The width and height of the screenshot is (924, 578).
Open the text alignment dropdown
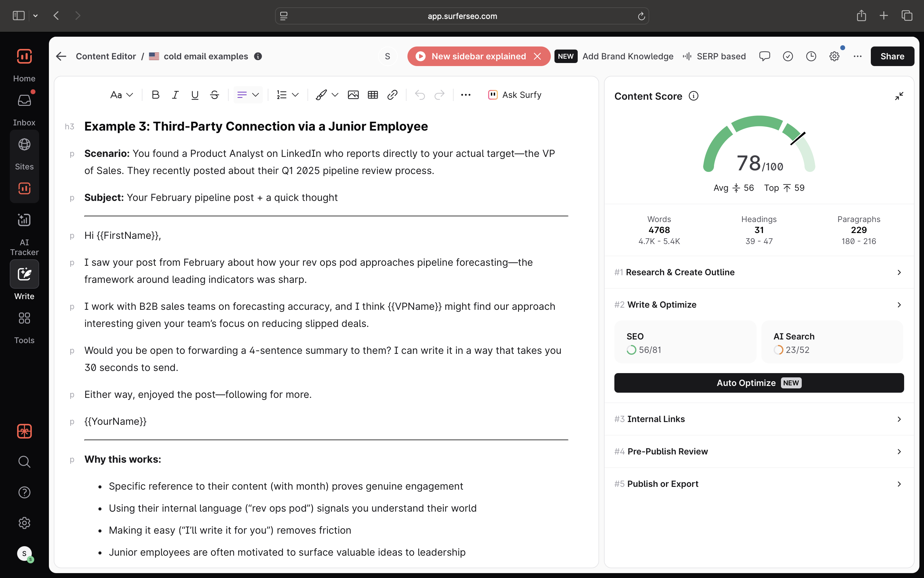click(248, 95)
